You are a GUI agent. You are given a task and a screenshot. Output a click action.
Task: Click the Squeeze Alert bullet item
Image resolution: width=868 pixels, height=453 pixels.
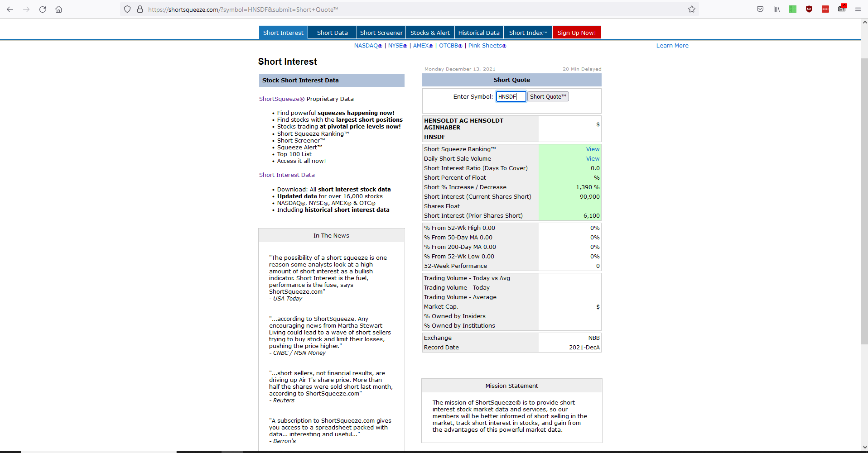click(299, 148)
